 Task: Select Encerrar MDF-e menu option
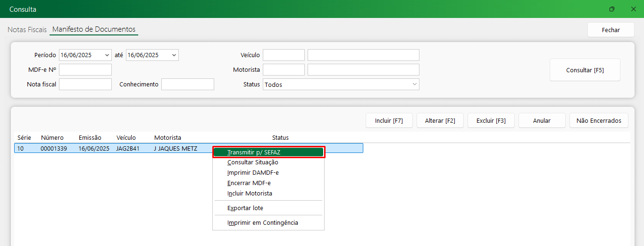coord(268,183)
